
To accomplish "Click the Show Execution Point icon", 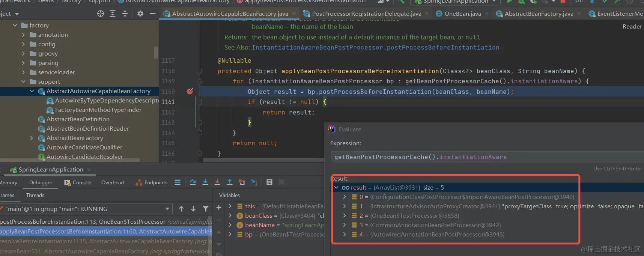I will tap(178, 182).
